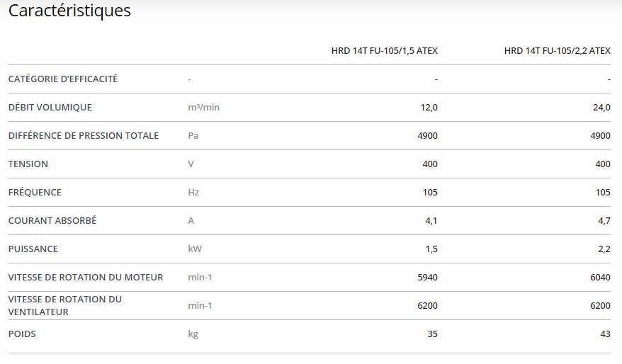622x364 pixels.
Task: Click the 12,0 débit volumique value
Action: [x=429, y=108]
